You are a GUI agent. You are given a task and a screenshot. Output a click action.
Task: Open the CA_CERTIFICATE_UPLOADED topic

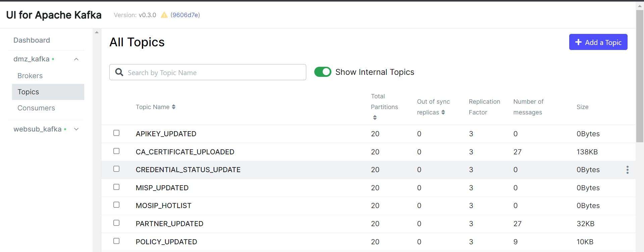[x=185, y=152]
